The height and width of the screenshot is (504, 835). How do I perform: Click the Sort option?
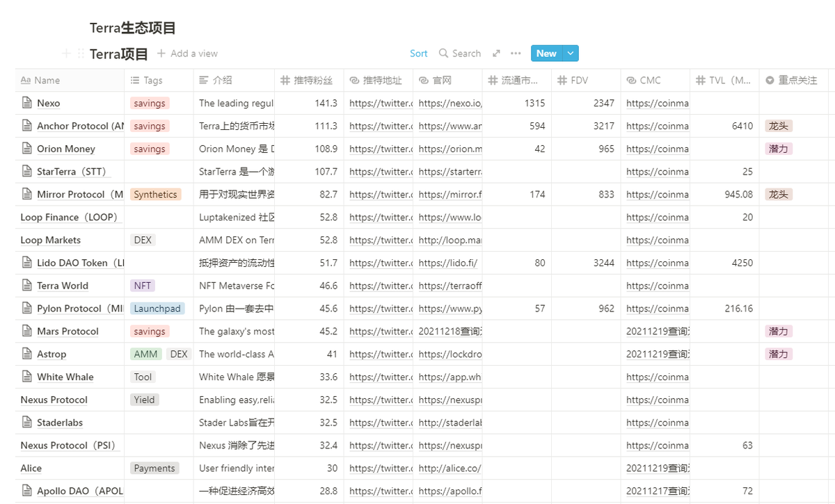click(419, 54)
